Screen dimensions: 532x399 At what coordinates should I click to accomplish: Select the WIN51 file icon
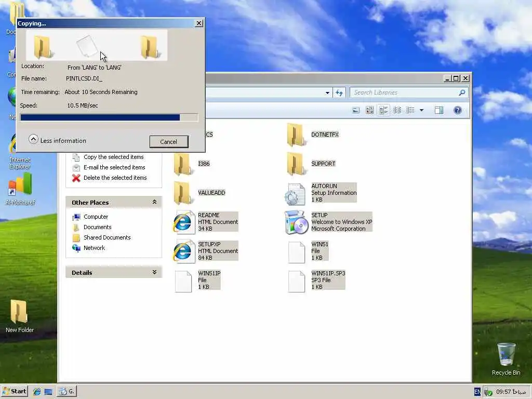click(x=296, y=252)
